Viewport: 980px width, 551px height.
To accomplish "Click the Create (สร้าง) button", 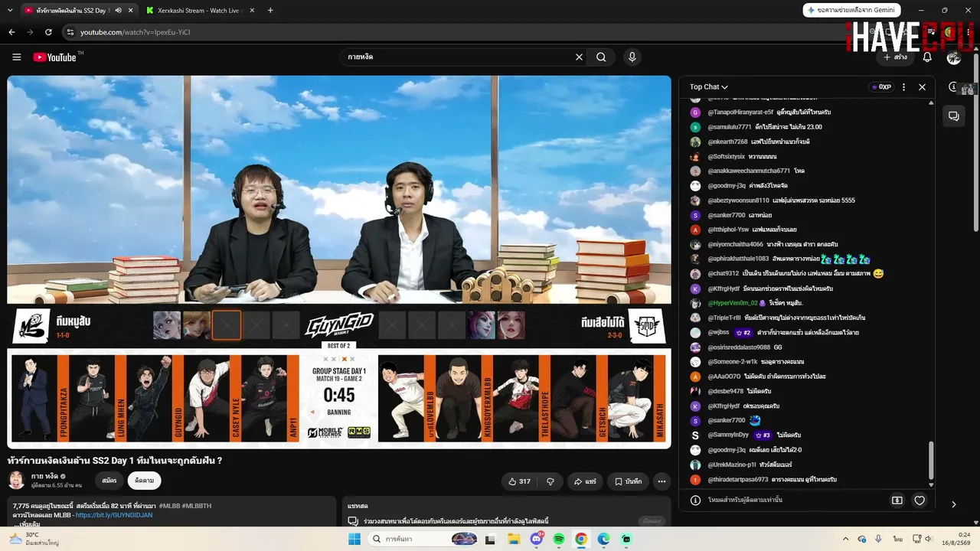I will tap(895, 57).
